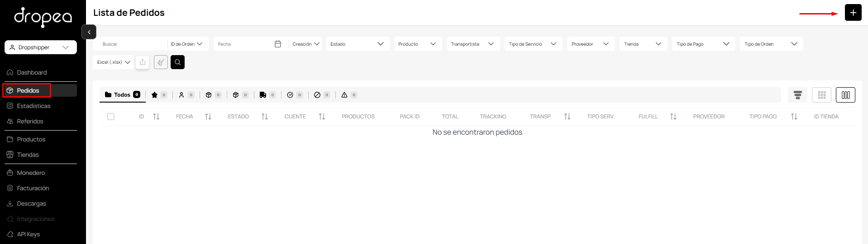Screen dimensions: 868x244
Task: Expand the Proveedor filter
Action: coord(591,44)
